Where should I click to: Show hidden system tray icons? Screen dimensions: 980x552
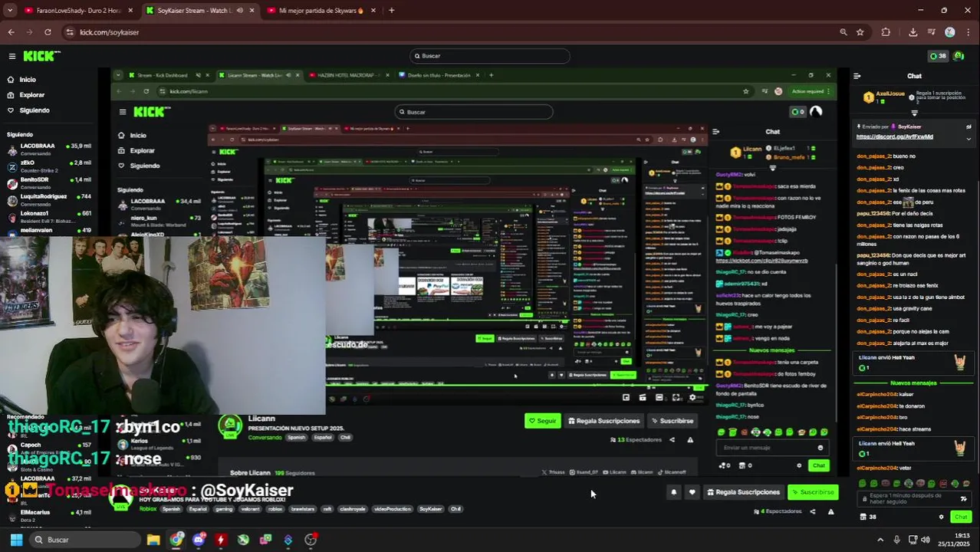880,540
